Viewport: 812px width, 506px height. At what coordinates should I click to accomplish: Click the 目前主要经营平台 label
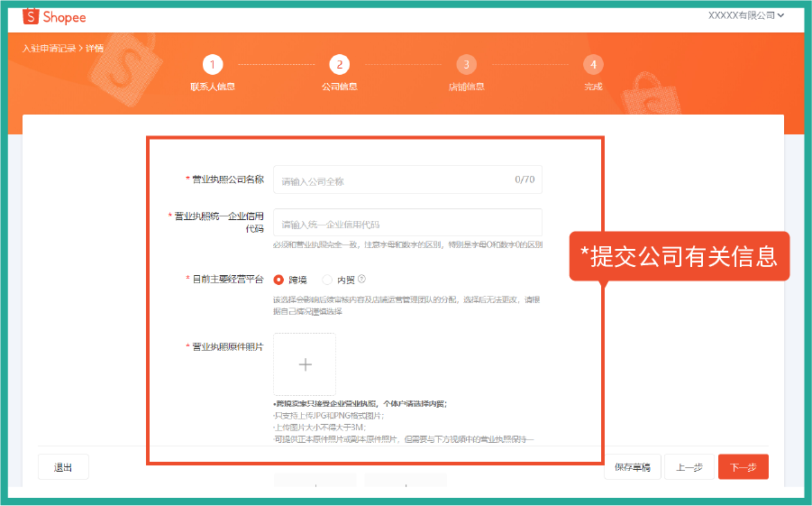point(228,280)
